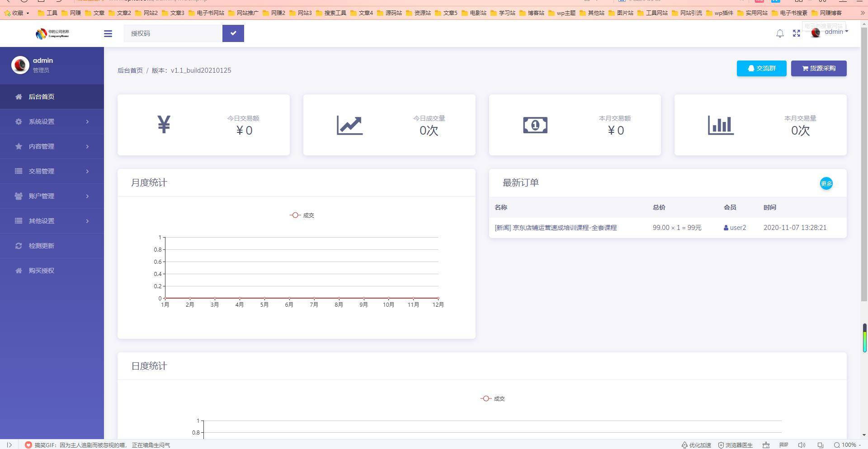868x449 pixels.
Task: Open the 电子书网站 bookmark folder
Action: tap(206, 13)
